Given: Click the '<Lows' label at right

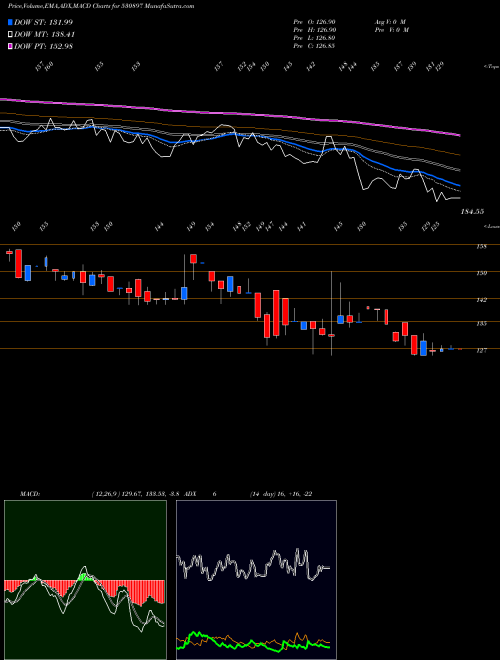Looking at the screenshot, I should click(x=491, y=226).
